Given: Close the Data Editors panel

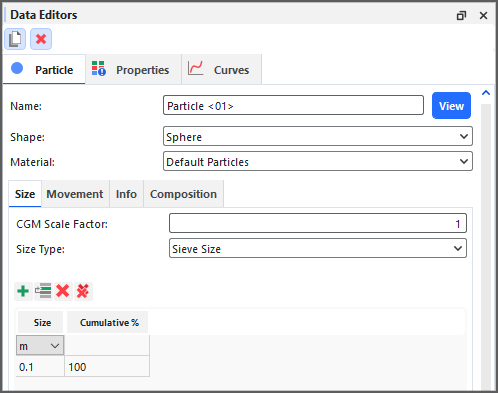Looking at the screenshot, I should [x=483, y=15].
